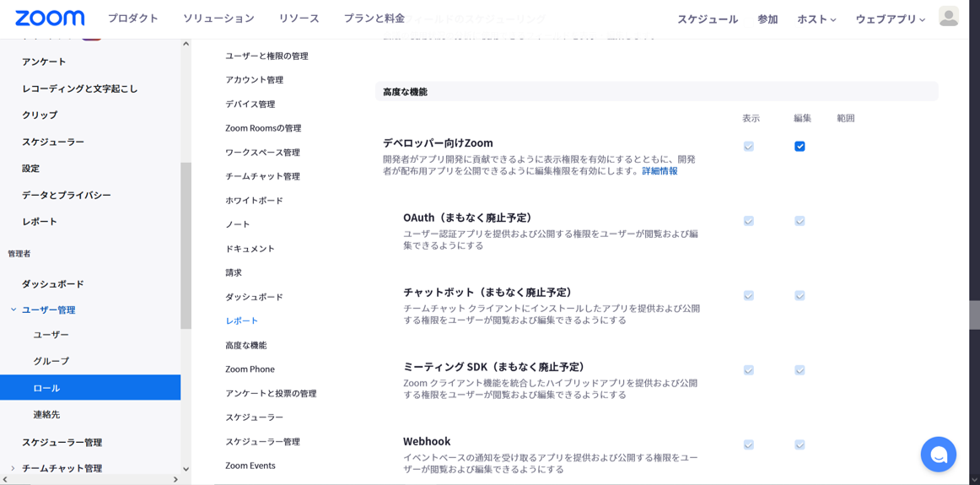Jump to ホワイトボード section

pos(255,201)
